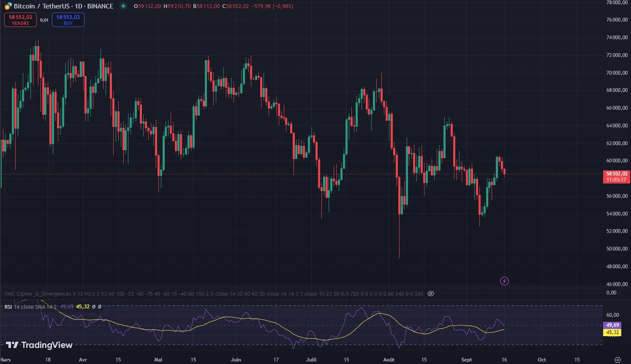Screen dimensions: 631x364
Task: Click the Juill date label on time axis
Action: coord(311,360)
